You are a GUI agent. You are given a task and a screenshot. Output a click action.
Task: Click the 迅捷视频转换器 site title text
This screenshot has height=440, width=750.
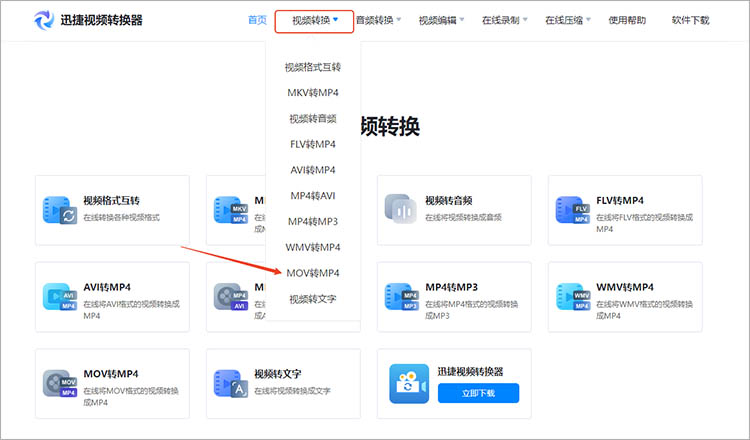(101, 20)
